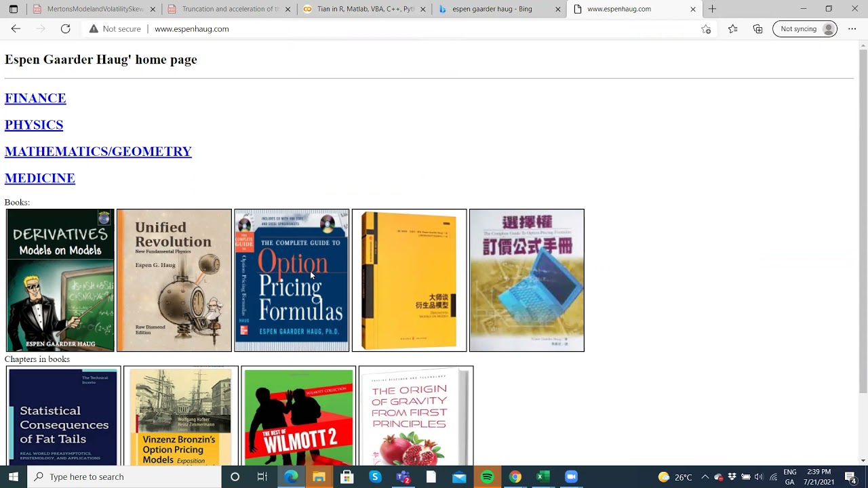Switch to the Bing search tab

[492, 9]
